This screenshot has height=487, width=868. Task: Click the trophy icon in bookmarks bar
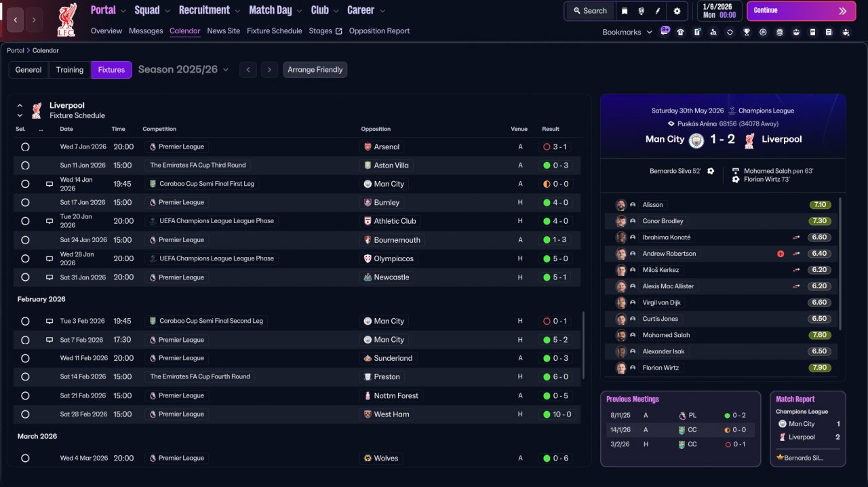click(747, 32)
